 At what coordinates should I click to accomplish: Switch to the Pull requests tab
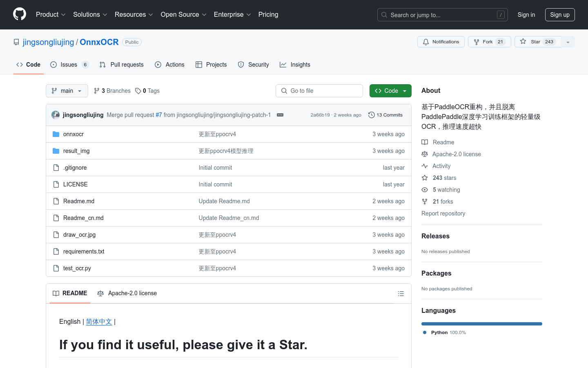tap(122, 65)
